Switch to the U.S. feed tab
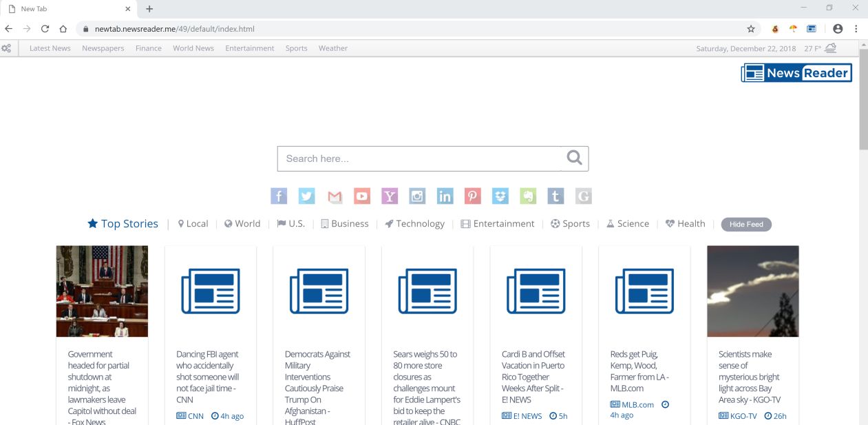Screen dimensions: 868x425 coord(290,224)
